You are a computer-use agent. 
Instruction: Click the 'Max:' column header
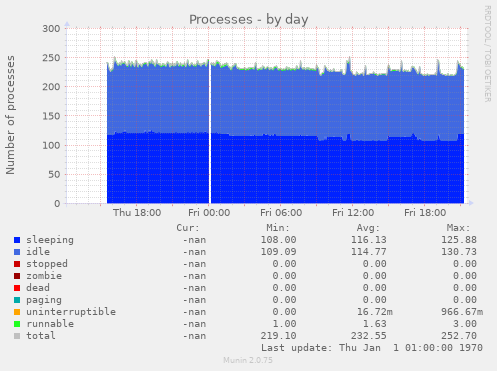[x=458, y=228]
